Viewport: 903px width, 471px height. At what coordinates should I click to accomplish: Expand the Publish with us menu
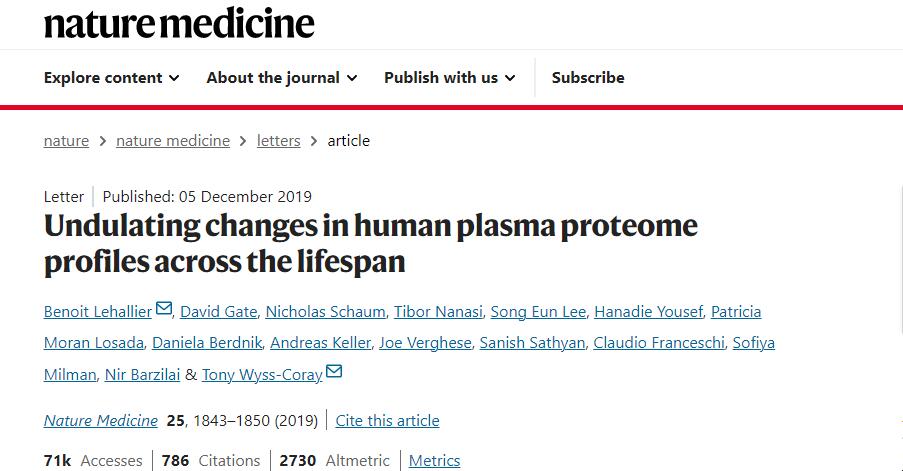(x=450, y=78)
